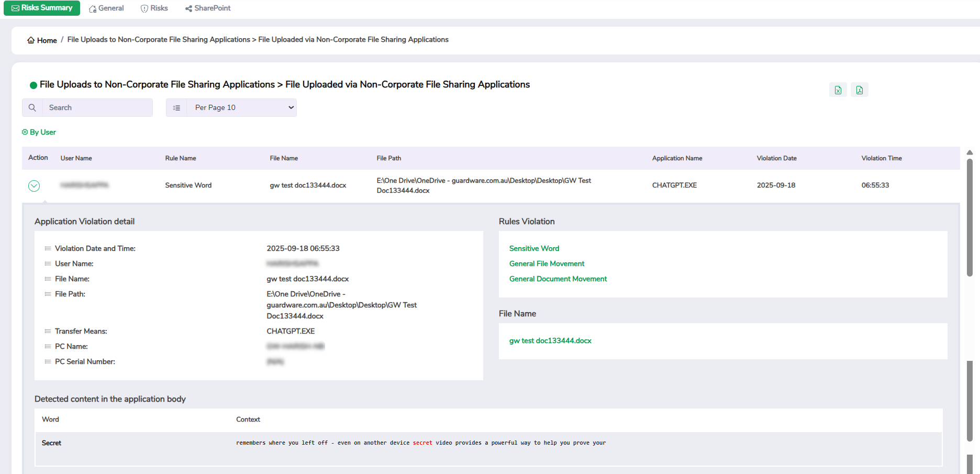Image resolution: width=980 pixels, height=474 pixels.
Task: Open the SharePoint tab
Action: [208, 8]
